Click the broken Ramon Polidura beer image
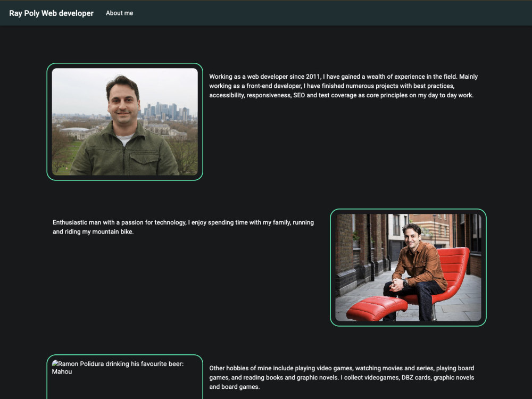 (x=125, y=379)
